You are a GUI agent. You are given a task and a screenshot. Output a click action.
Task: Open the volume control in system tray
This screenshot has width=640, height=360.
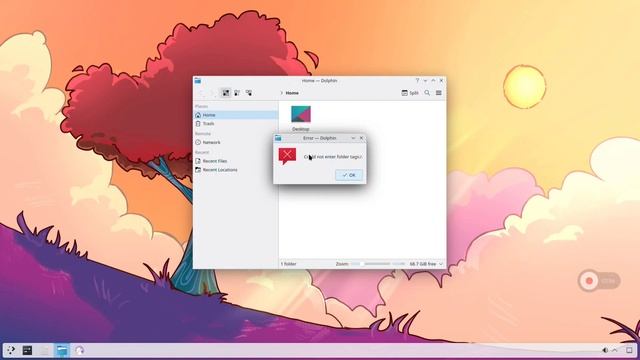(x=605, y=350)
